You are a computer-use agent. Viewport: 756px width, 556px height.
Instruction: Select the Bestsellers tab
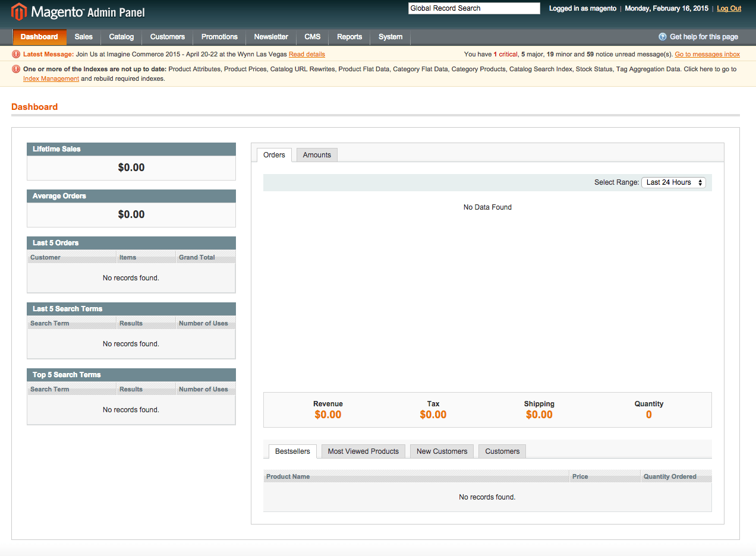tap(292, 451)
